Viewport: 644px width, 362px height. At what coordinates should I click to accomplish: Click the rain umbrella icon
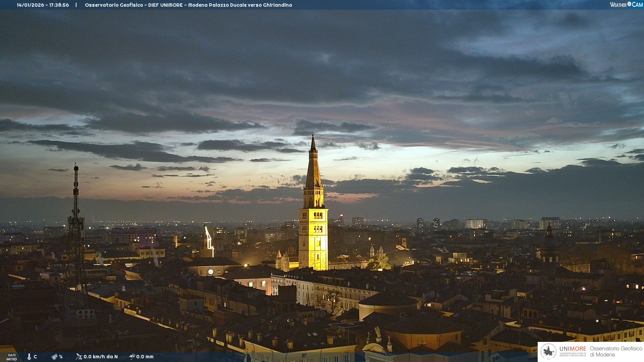132,357
